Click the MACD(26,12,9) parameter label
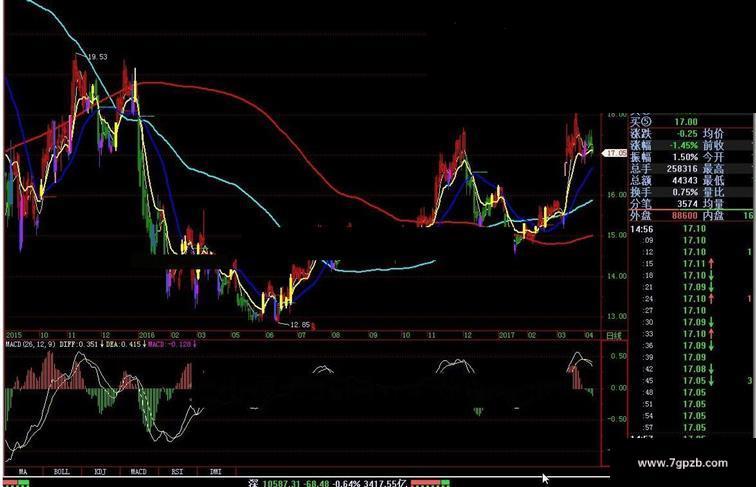 pos(30,344)
